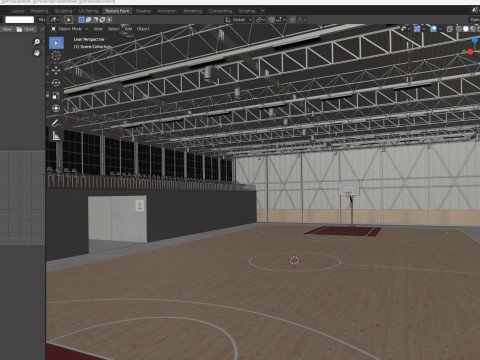The image size is (480, 360).
Task: Click the red X axis gizmo dot
Action: coord(470,52)
